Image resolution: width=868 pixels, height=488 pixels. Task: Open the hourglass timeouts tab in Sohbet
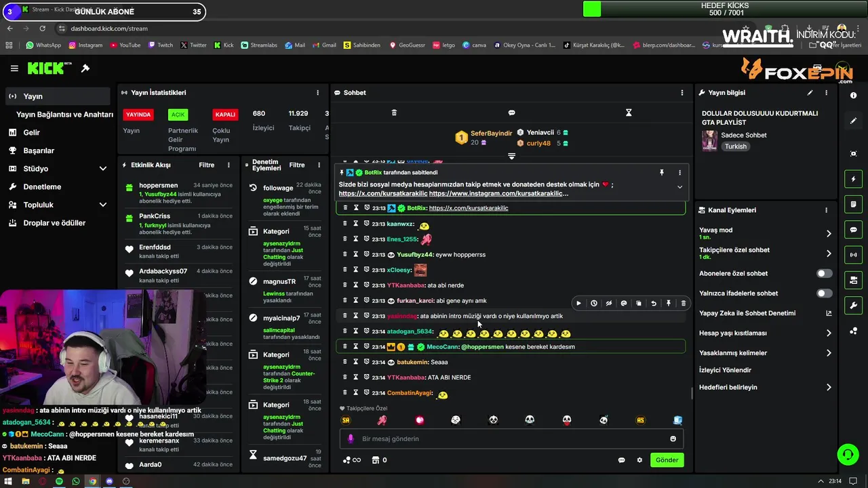(629, 113)
